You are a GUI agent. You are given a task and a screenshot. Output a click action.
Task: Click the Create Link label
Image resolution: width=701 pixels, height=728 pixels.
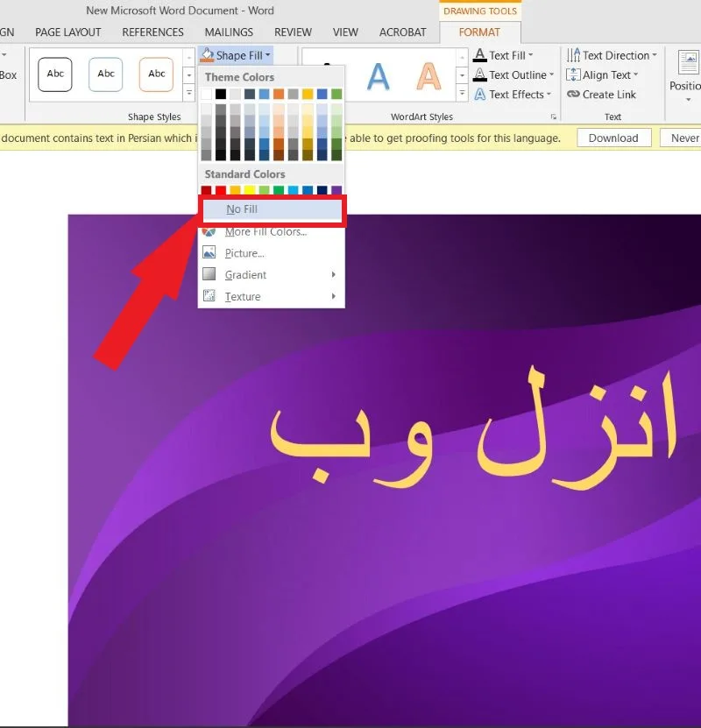pyautogui.click(x=609, y=95)
